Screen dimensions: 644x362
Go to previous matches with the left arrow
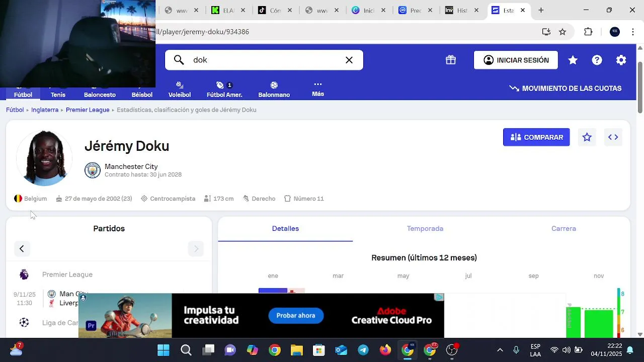point(22,249)
